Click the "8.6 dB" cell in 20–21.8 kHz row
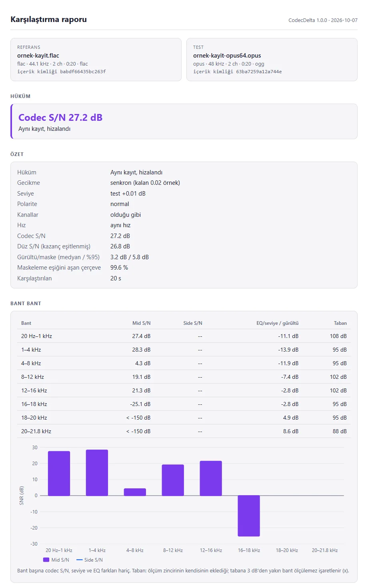 click(291, 431)
